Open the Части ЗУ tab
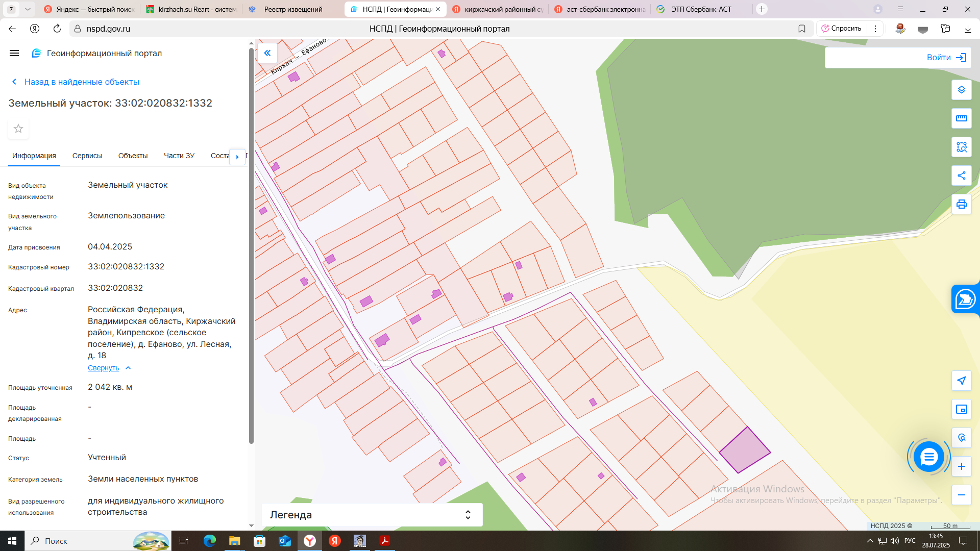The height and width of the screenshot is (551, 980). pyautogui.click(x=179, y=156)
